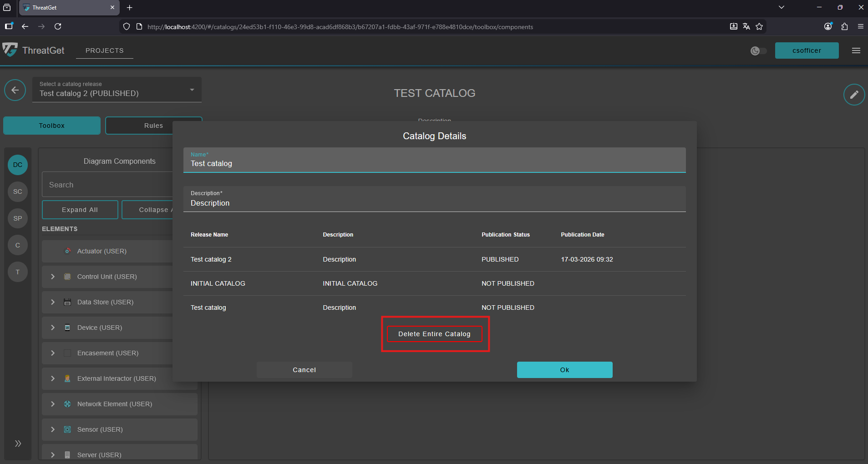Expand the sidebar with double chevron
This screenshot has height=464, width=868.
coord(18,444)
